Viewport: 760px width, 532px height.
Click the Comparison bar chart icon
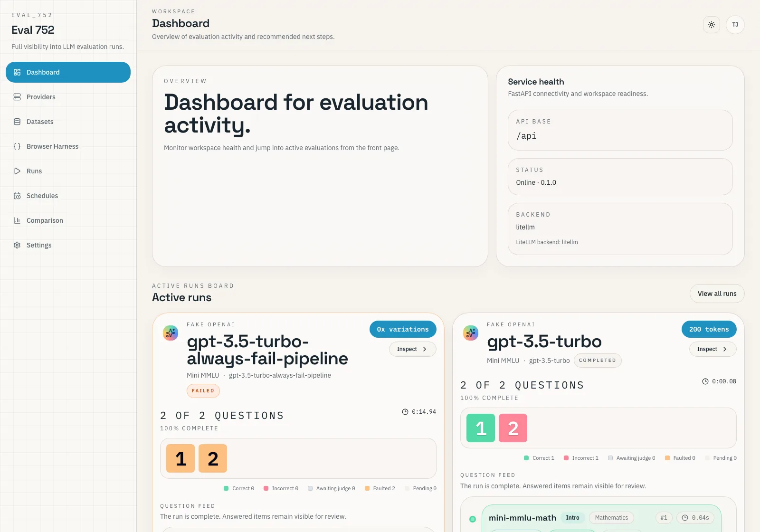pos(17,220)
